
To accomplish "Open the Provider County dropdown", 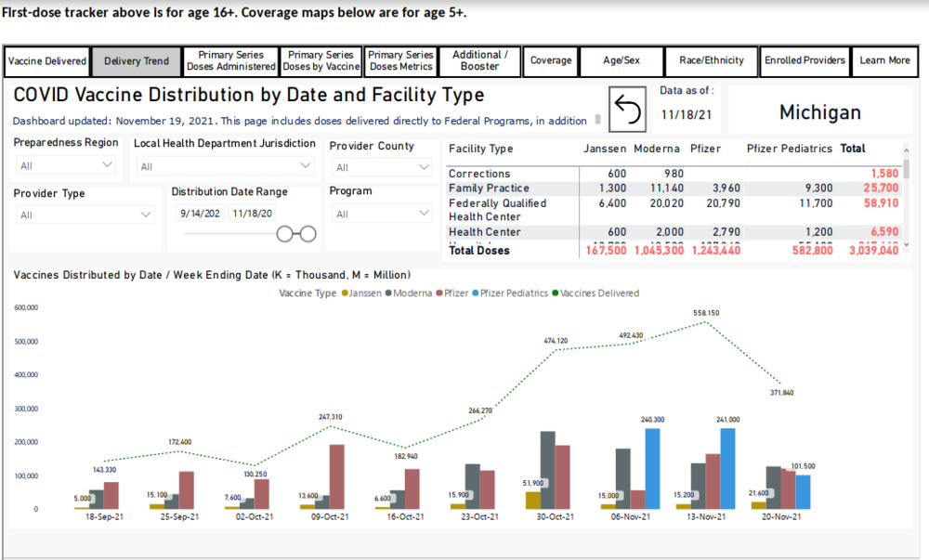I will 381,168.
